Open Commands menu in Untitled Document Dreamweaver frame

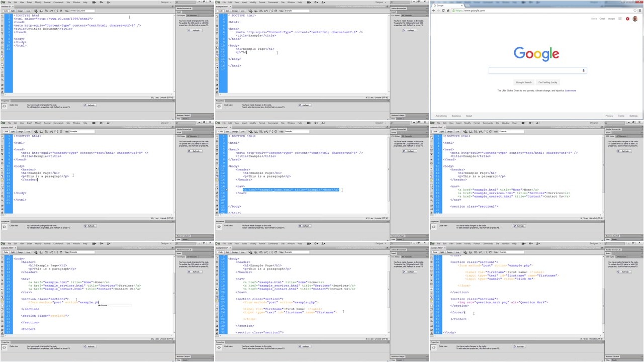coord(58,3)
